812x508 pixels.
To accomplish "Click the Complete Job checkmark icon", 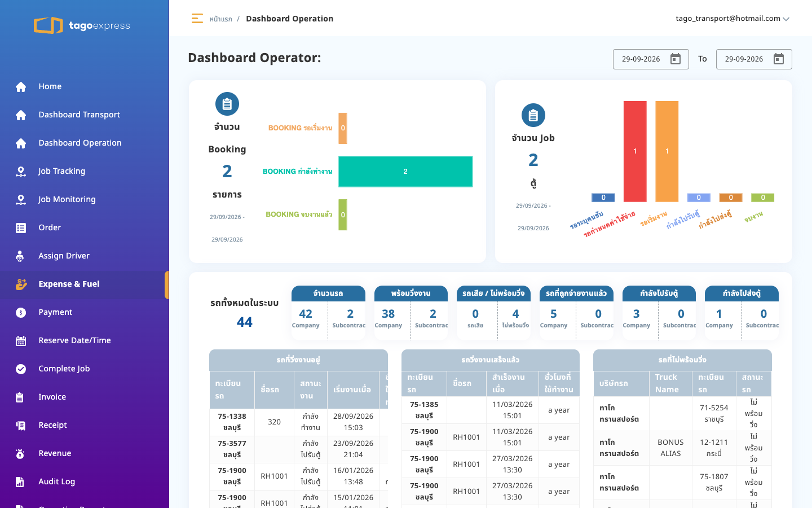I will pyautogui.click(x=21, y=369).
